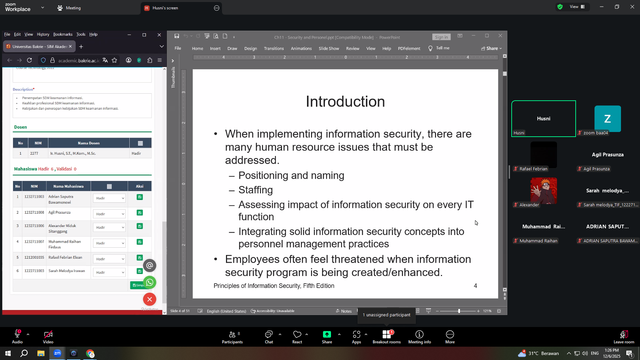
Task: Click the green action icon for Muhammad Raihan
Action: 140,242
